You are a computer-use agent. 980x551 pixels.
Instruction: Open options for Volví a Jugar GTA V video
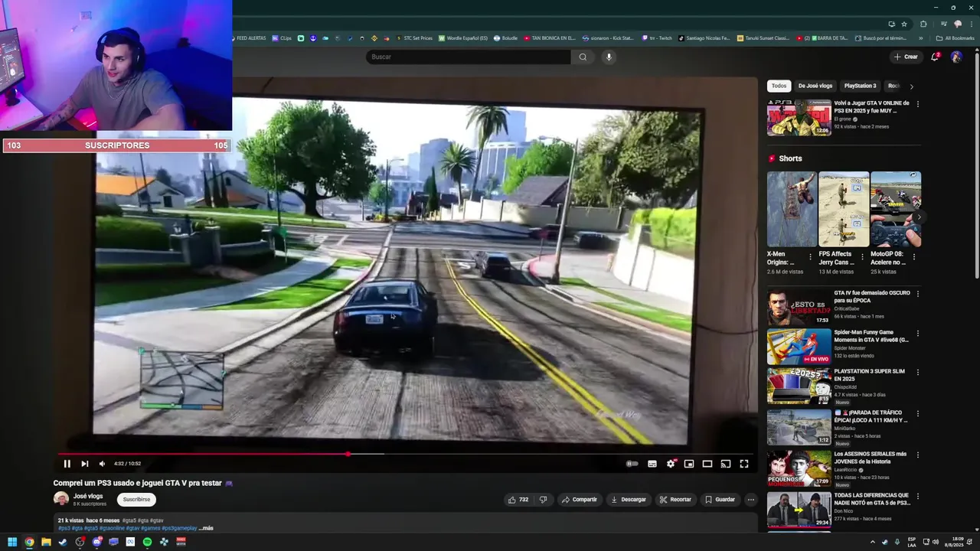918,104
